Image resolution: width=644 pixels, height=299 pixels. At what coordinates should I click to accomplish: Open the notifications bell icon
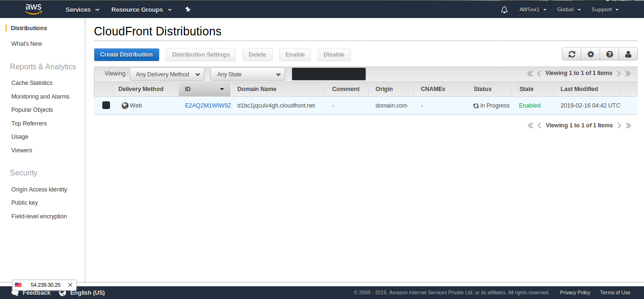click(504, 9)
